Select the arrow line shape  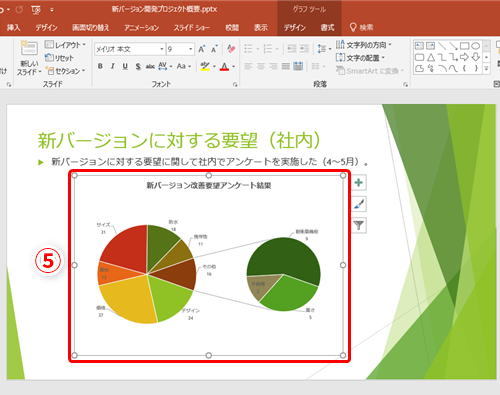(x=453, y=46)
